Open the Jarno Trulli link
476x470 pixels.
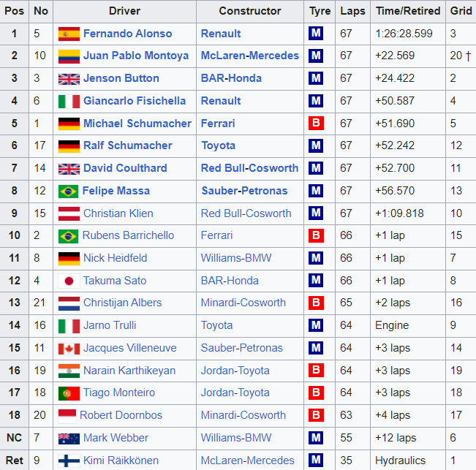tap(110, 325)
